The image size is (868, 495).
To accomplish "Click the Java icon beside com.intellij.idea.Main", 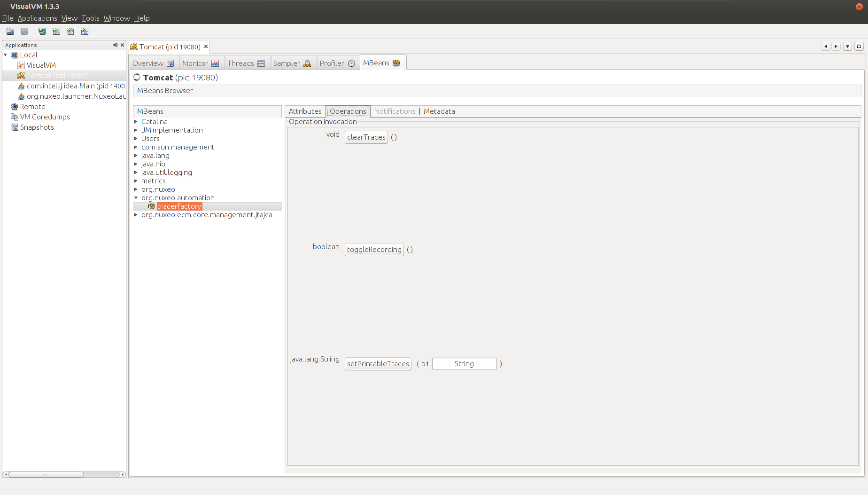I will tap(21, 86).
